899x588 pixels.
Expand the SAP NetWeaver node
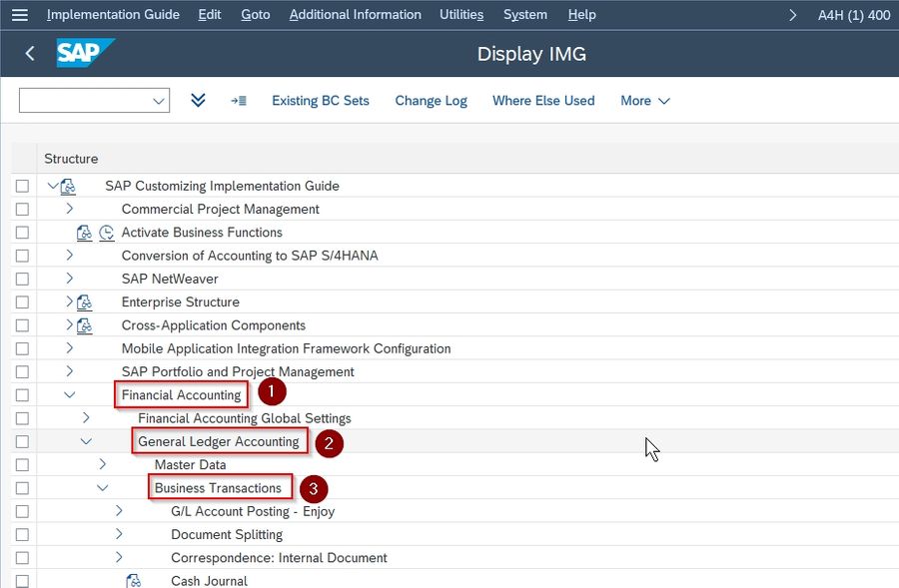click(x=69, y=278)
